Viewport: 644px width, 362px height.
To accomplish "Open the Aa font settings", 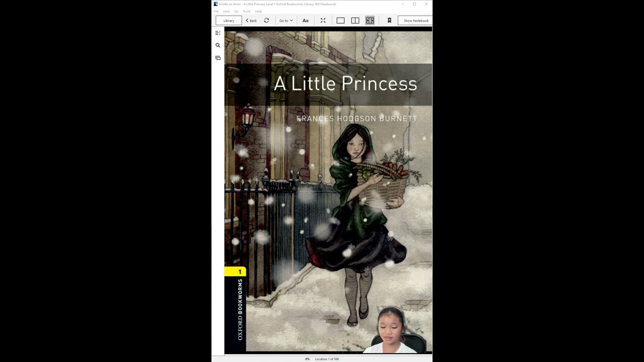I will click(305, 21).
